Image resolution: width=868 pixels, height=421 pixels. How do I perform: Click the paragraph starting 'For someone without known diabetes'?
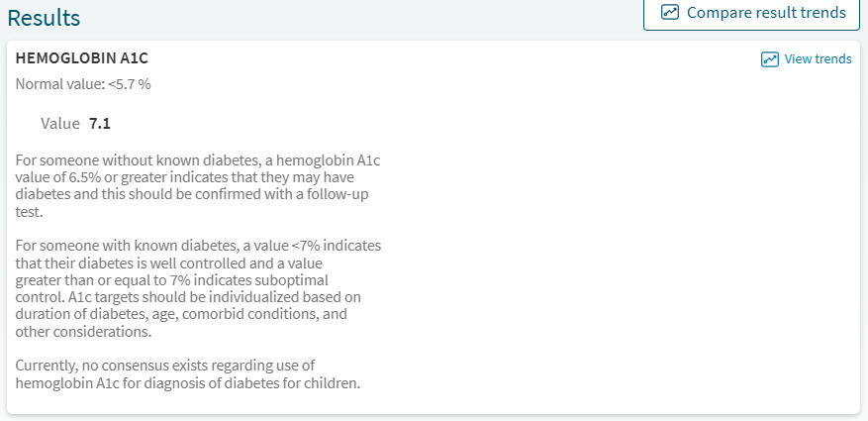[x=193, y=185]
